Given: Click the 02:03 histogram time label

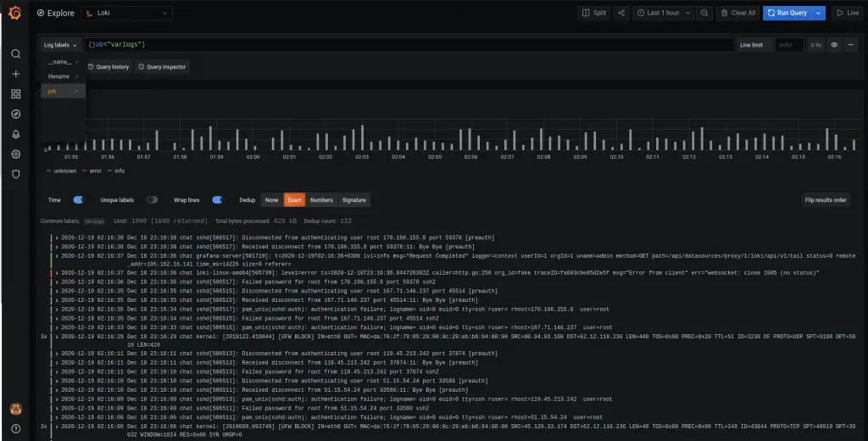Looking at the screenshot, I should 361,158.
